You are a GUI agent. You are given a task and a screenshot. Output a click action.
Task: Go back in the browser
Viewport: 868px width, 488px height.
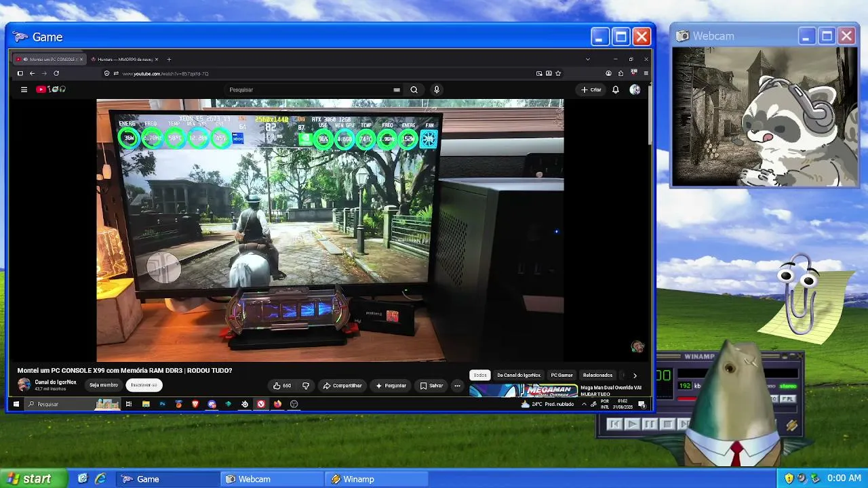(x=32, y=73)
